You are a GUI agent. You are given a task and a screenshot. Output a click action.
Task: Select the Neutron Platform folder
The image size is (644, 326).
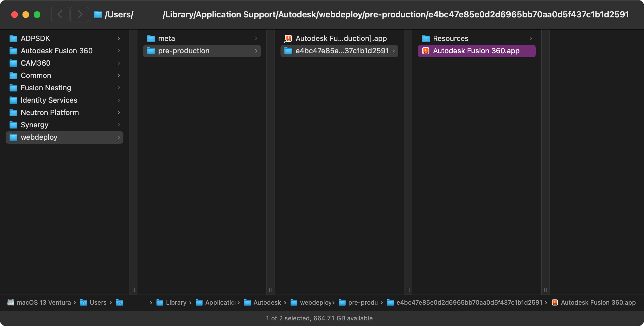50,113
